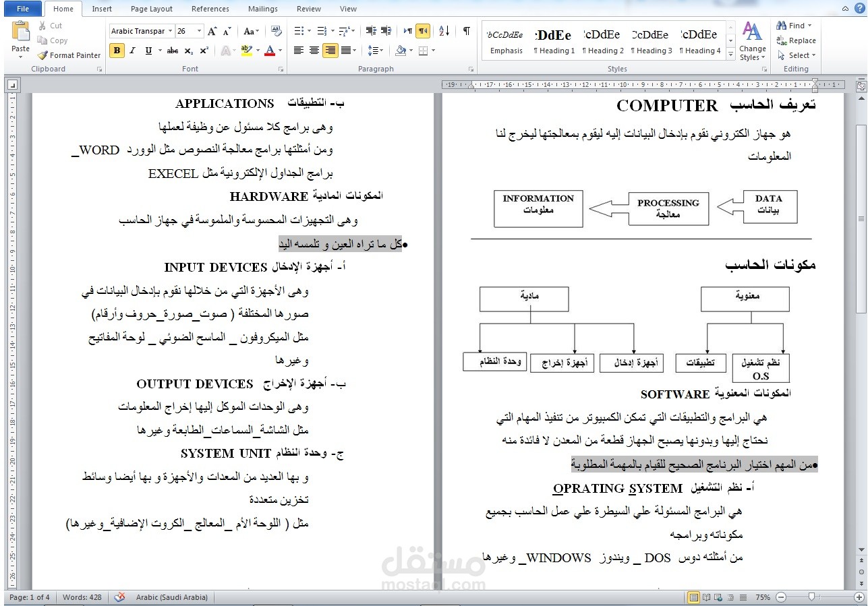Open the Change Case dropdown

click(251, 31)
